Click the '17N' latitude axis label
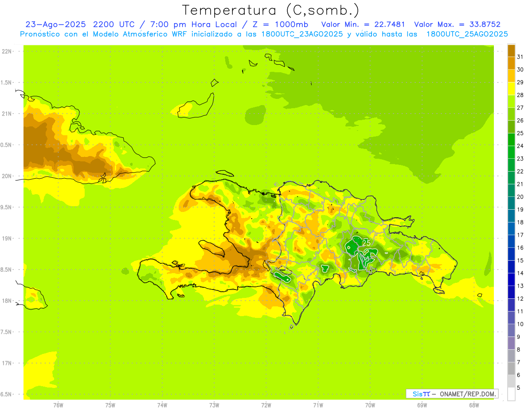This screenshot has height=411, width=532. point(7,363)
